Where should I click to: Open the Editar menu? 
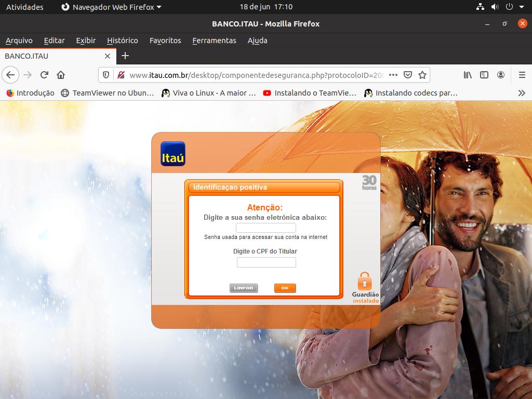[x=54, y=41]
